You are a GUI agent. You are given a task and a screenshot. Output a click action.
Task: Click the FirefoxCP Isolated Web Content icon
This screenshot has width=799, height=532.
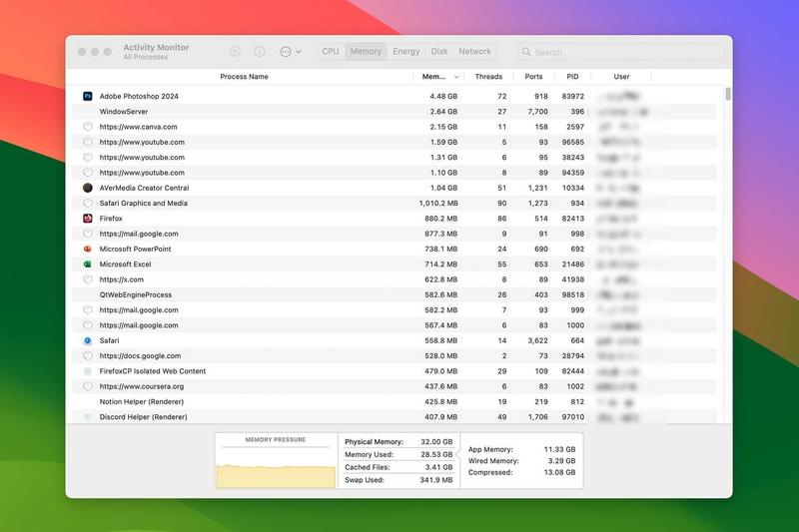point(88,371)
